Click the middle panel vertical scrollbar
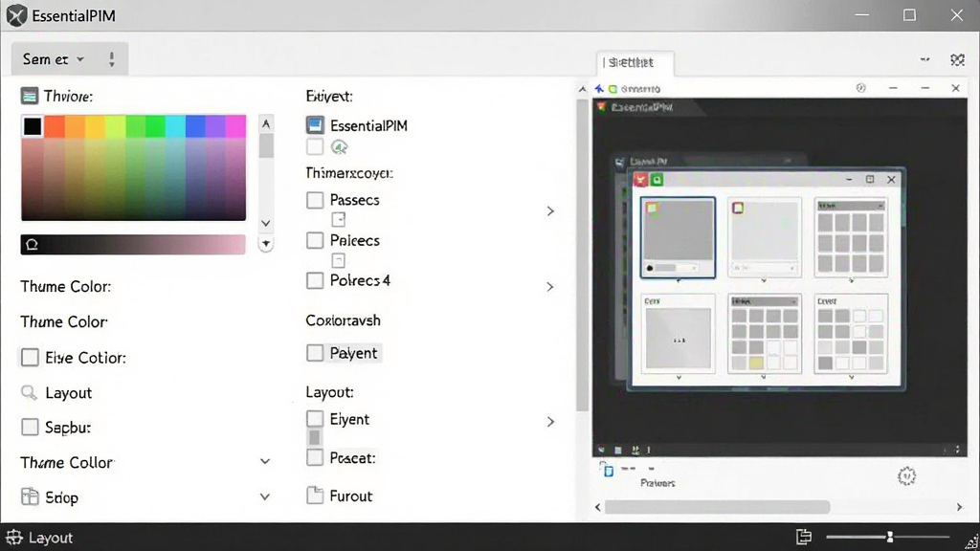The width and height of the screenshot is (980, 551). (583, 254)
